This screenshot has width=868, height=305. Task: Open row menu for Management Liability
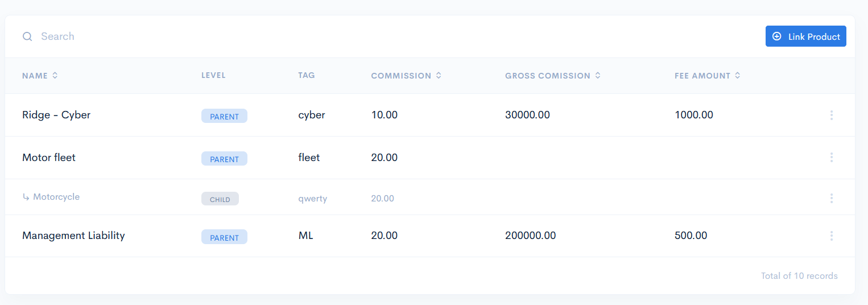[831, 236]
